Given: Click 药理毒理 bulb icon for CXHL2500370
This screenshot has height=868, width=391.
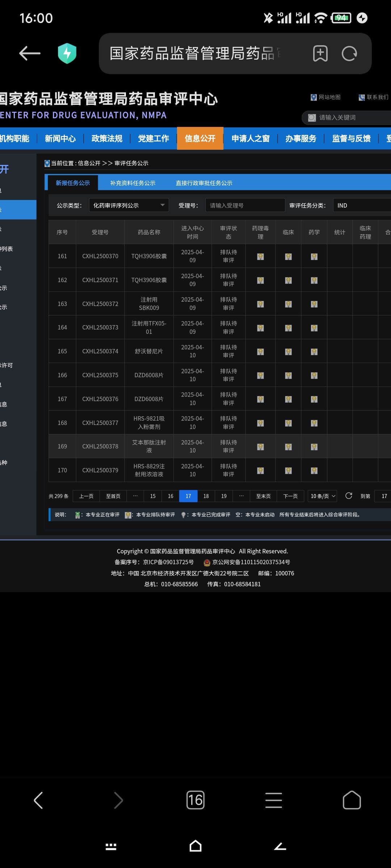Looking at the screenshot, I should click(260, 256).
